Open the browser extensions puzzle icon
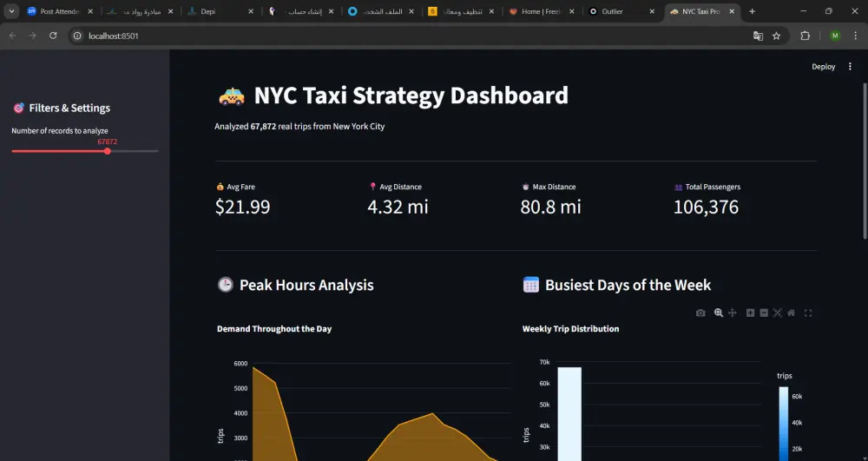Screen dimensions: 868x461 point(806,36)
